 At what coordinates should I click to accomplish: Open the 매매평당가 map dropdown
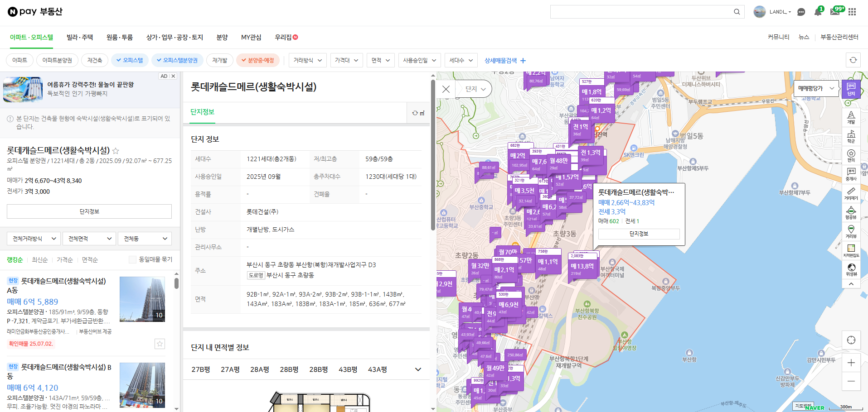pos(816,88)
